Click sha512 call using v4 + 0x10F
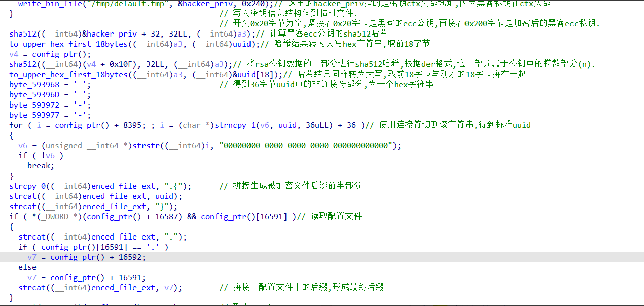Viewport: 644px width, 306px height. [22, 64]
